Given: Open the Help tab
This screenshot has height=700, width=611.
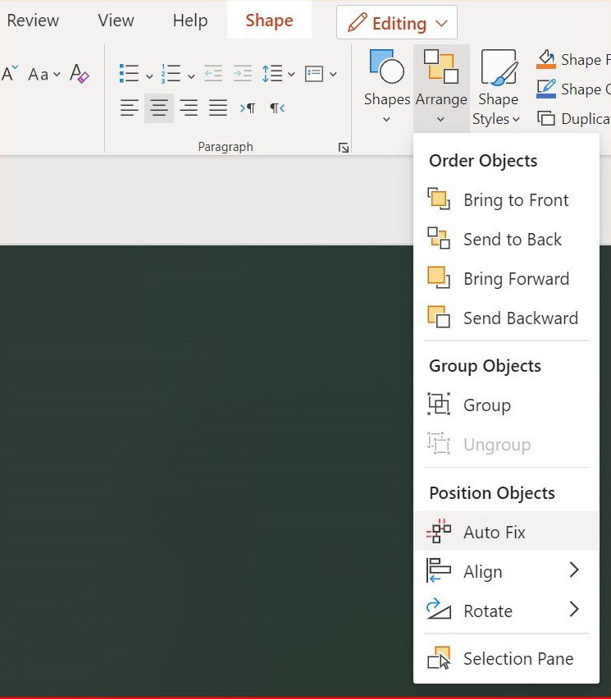Looking at the screenshot, I should click(x=190, y=21).
